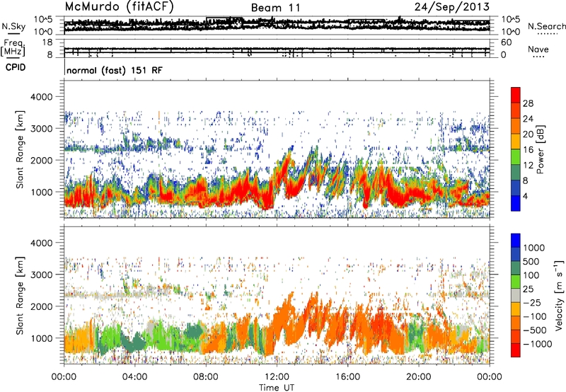Screen dimensions: 566x392
Task: Click the "08:00" time axis tick label
Action: point(206,377)
